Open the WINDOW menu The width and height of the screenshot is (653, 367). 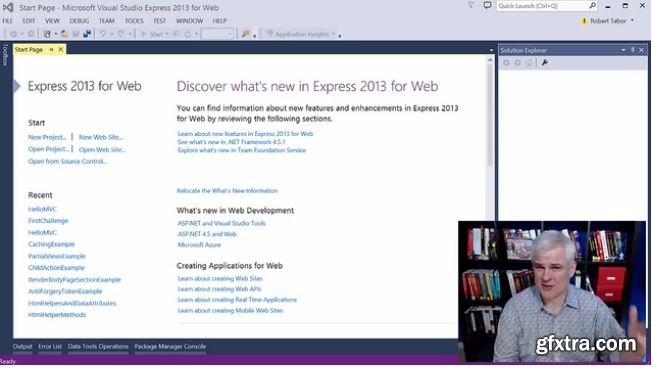(x=189, y=21)
